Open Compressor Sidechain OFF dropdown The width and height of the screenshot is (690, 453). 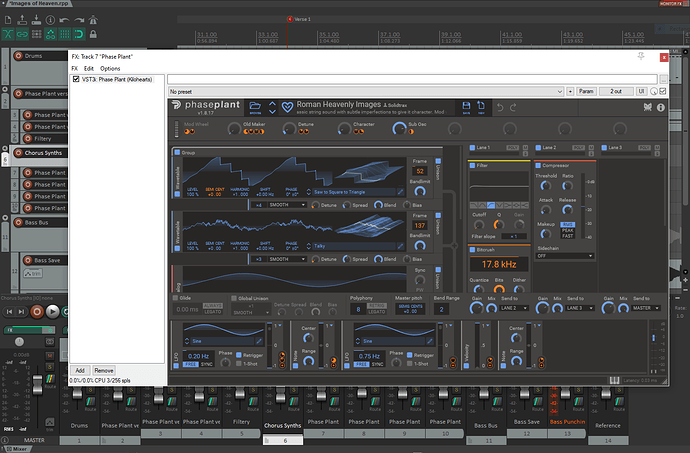click(565, 256)
